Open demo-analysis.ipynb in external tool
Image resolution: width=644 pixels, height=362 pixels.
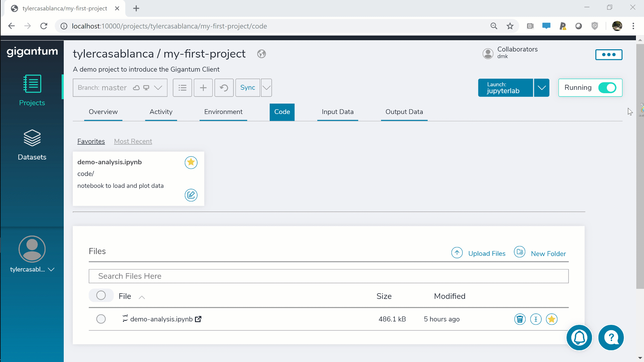pos(198,319)
